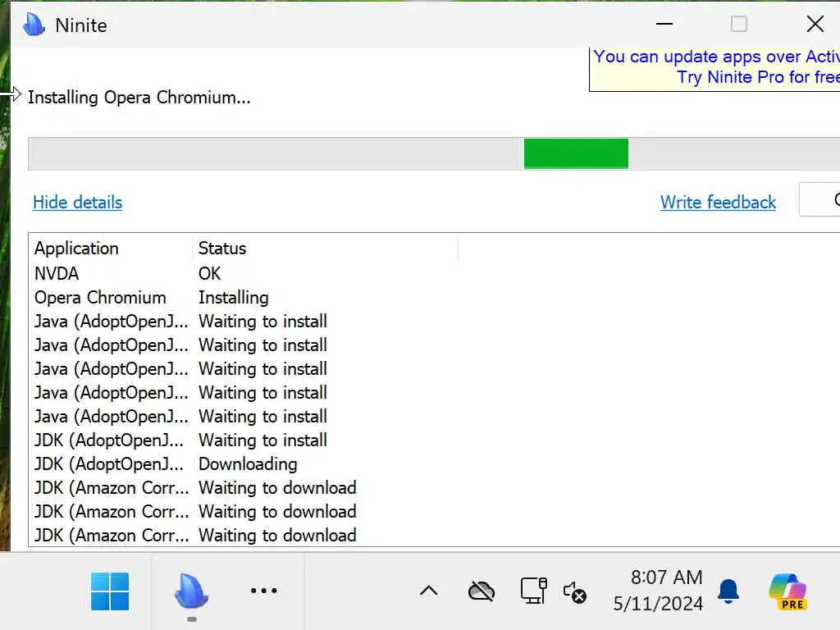
Task: Click the Hide details link
Action: click(x=78, y=203)
